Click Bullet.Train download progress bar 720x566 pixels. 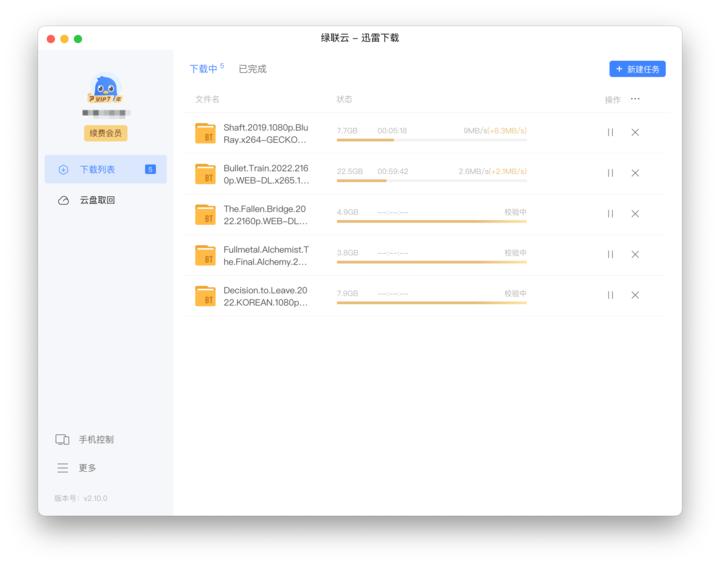(x=432, y=181)
